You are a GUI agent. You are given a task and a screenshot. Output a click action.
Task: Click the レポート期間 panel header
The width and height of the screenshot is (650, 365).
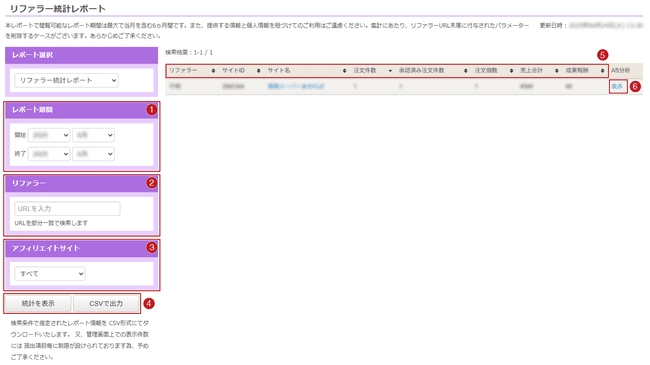(82, 110)
